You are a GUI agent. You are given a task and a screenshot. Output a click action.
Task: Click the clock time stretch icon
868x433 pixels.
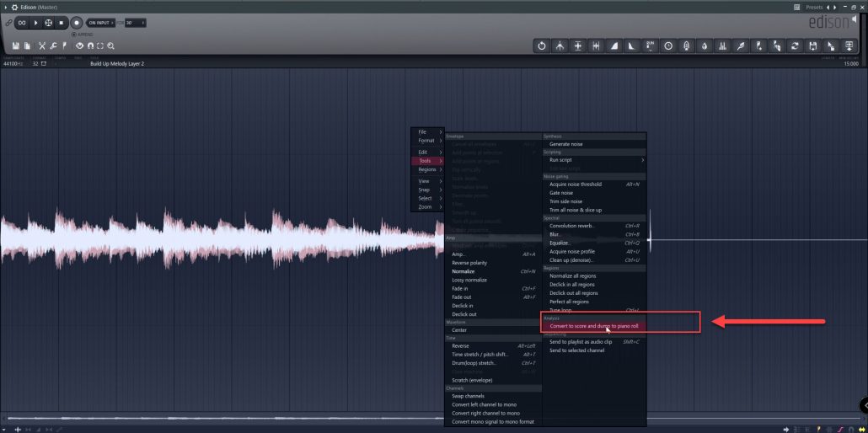tap(668, 45)
